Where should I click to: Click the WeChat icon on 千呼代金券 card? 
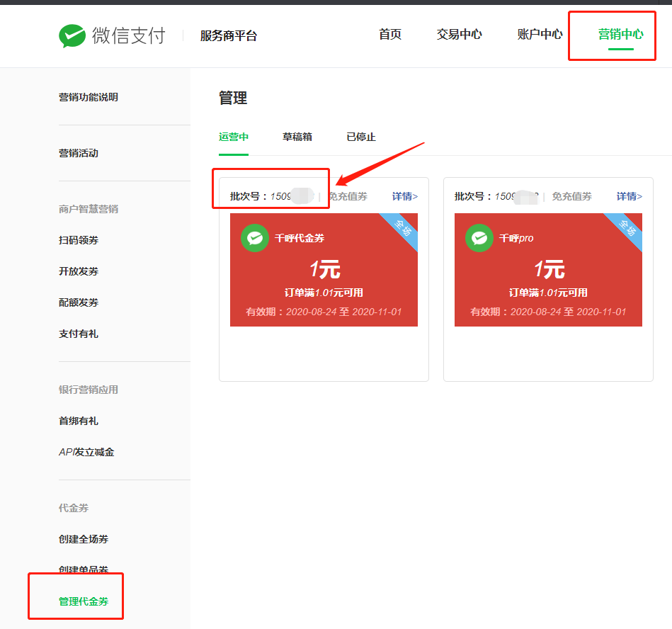click(x=255, y=238)
